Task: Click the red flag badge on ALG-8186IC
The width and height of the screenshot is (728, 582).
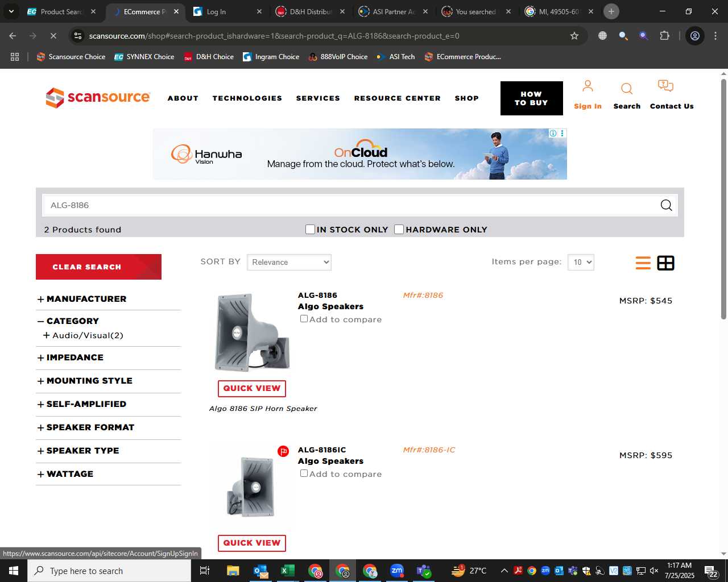Action: click(283, 451)
